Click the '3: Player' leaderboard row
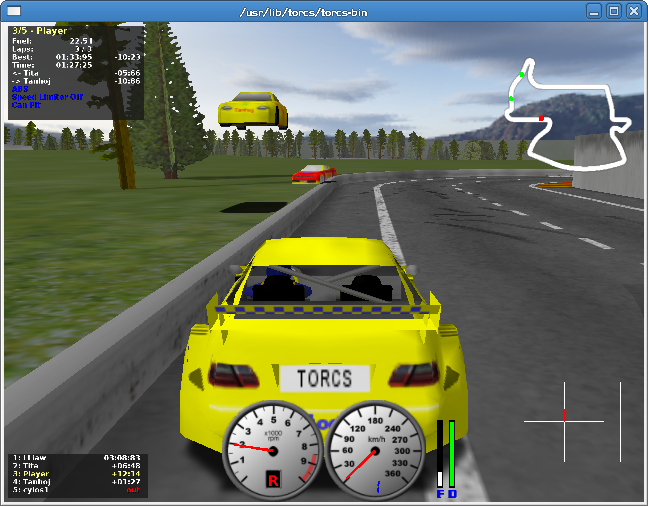The image size is (648, 506). click(x=76, y=474)
